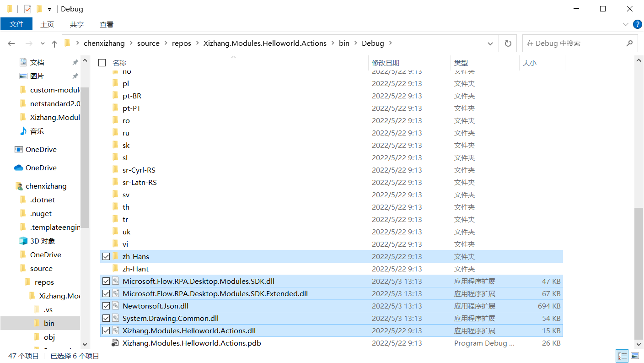Screen dimensions: 644x363
Task: Select the obj folder in tree
Action: (49, 337)
